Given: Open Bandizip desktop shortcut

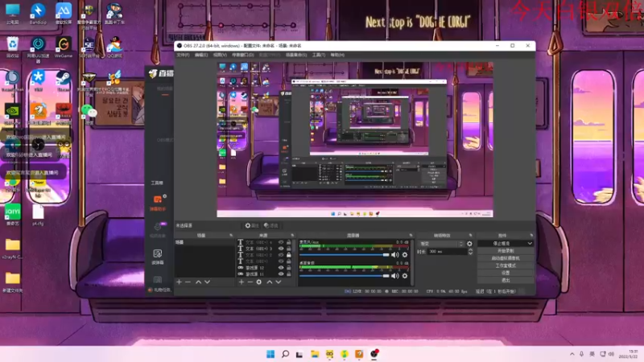Looking at the screenshot, I should [x=38, y=14].
